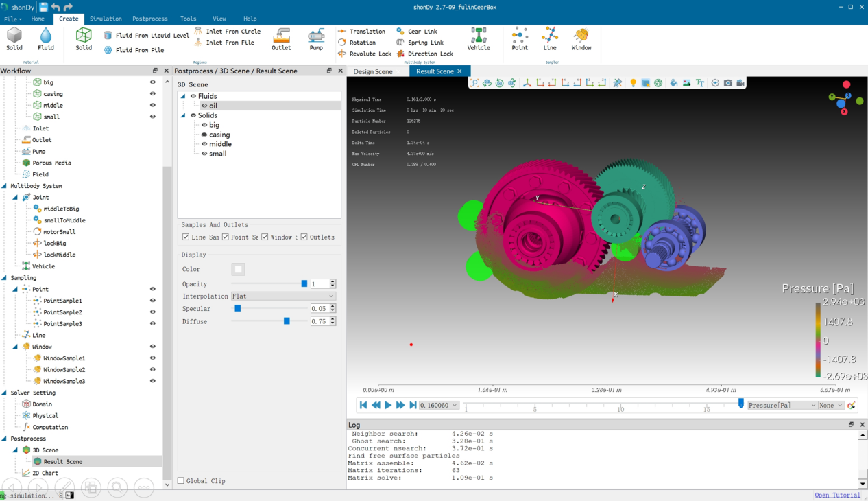Screen dimensions: 868x501
Task: Open the time value 0.160060 dropdown
Action: tap(439, 406)
